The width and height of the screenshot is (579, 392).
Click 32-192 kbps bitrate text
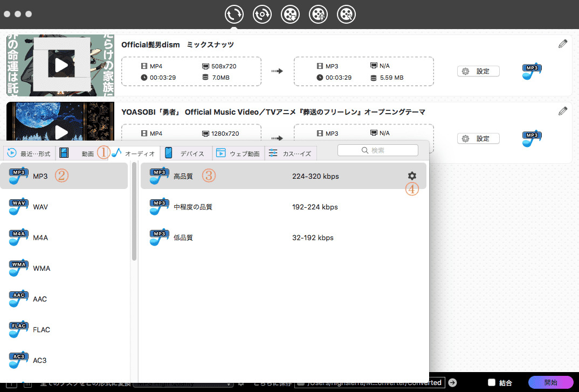313,237
